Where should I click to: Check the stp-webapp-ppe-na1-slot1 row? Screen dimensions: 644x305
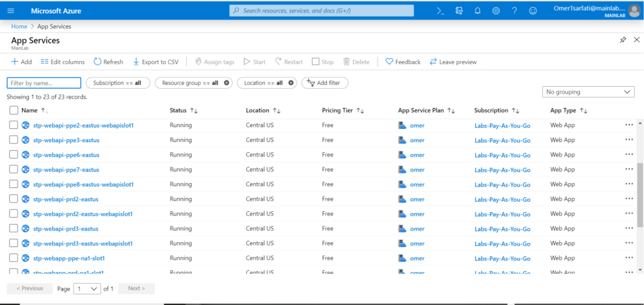[14, 258]
